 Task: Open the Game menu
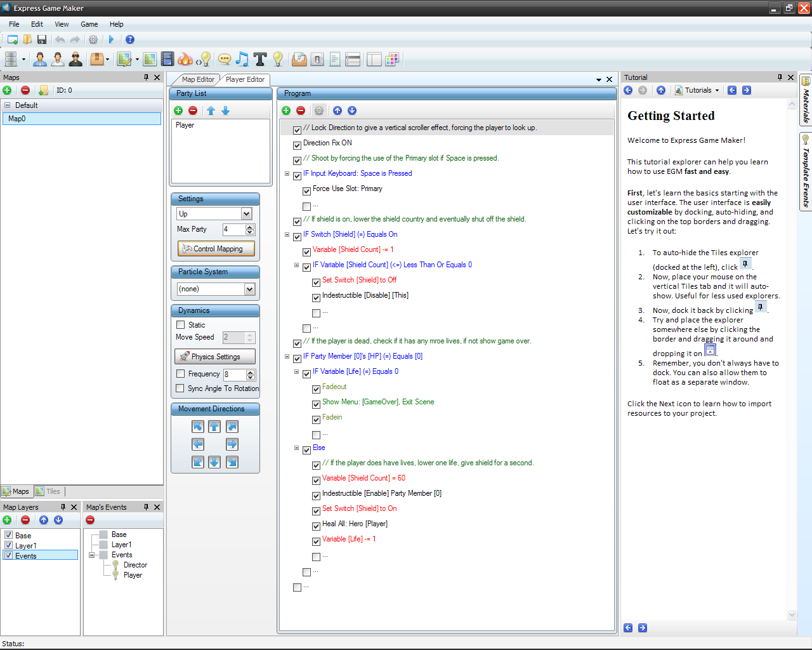[89, 24]
